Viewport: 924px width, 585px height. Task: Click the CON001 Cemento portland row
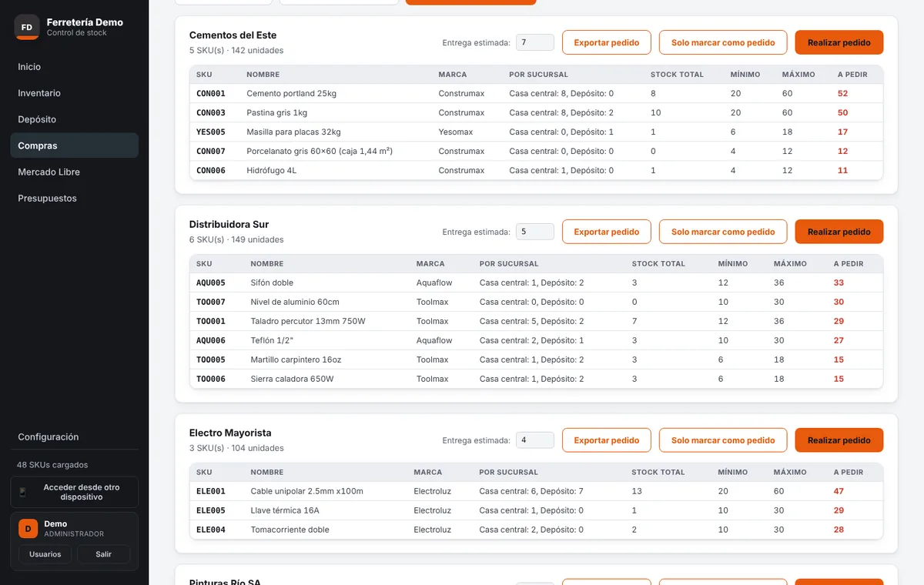(536, 93)
